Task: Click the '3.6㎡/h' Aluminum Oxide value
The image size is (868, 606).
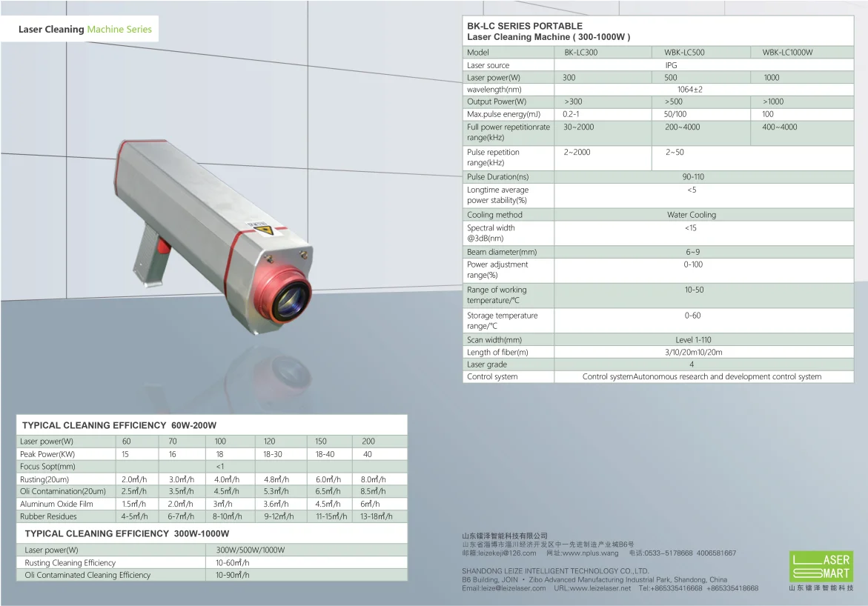Action: (276, 505)
